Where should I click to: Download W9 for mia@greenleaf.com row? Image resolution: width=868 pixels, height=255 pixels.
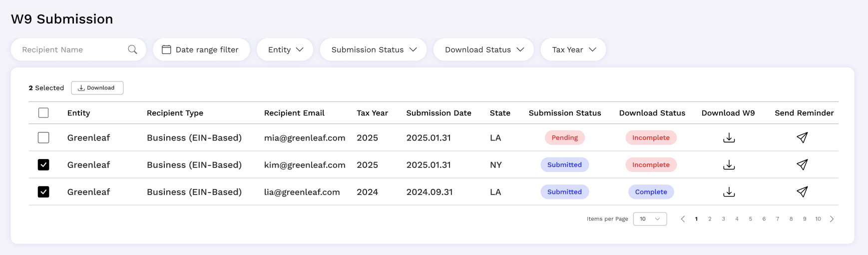click(729, 137)
